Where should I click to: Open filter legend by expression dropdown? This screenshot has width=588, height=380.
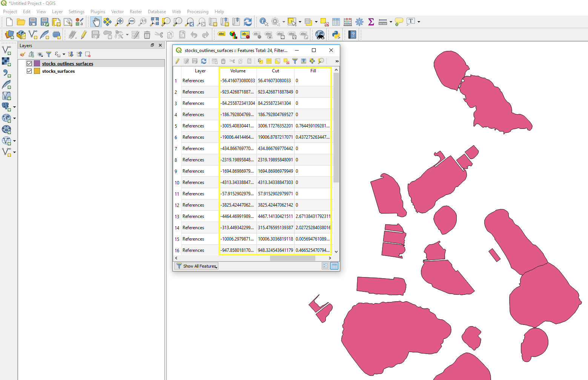pos(64,54)
